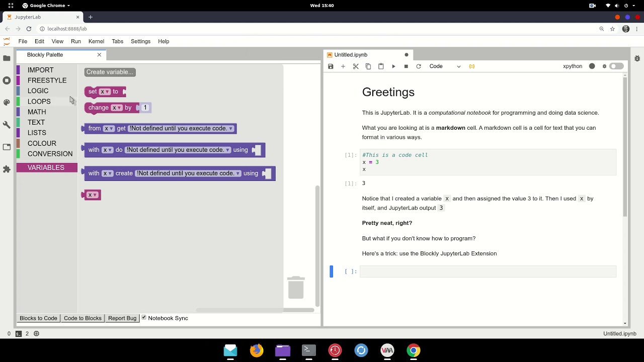The image size is (644, 362).
Task: Open 'Not defined' dropdown in 'with do' block
Action: point(178,150)
